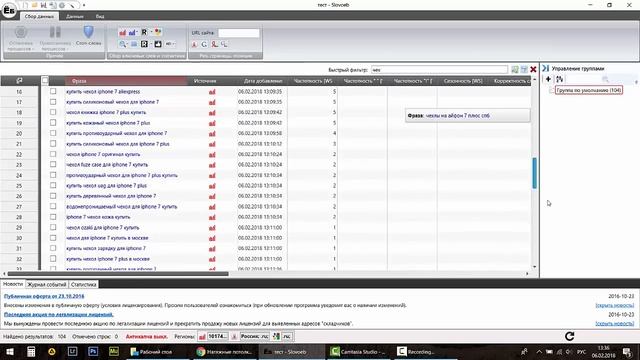Switch to the Data collection ribbon tab
The width and height of the screenshot is (640, 360).
click(x=39, y=16)
